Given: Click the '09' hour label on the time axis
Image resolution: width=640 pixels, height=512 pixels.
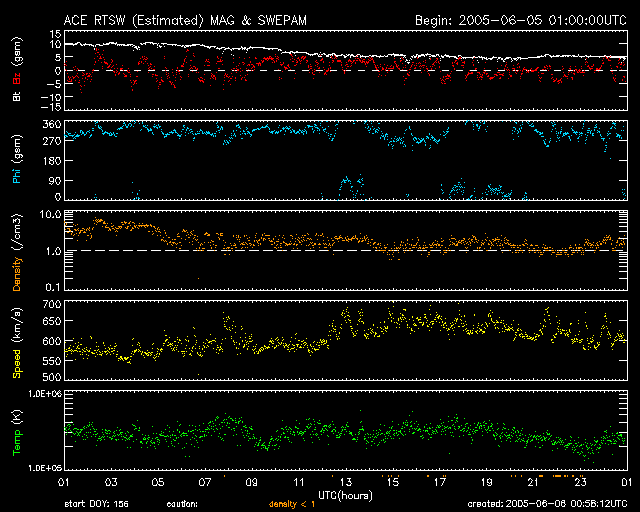Looking at the screenshot, I should pos(252,483).
